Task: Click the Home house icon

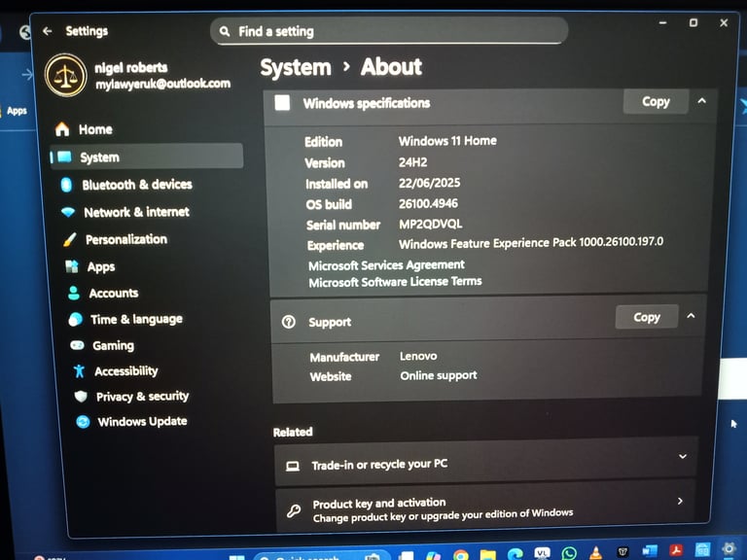Action: [x=62, y=129]
